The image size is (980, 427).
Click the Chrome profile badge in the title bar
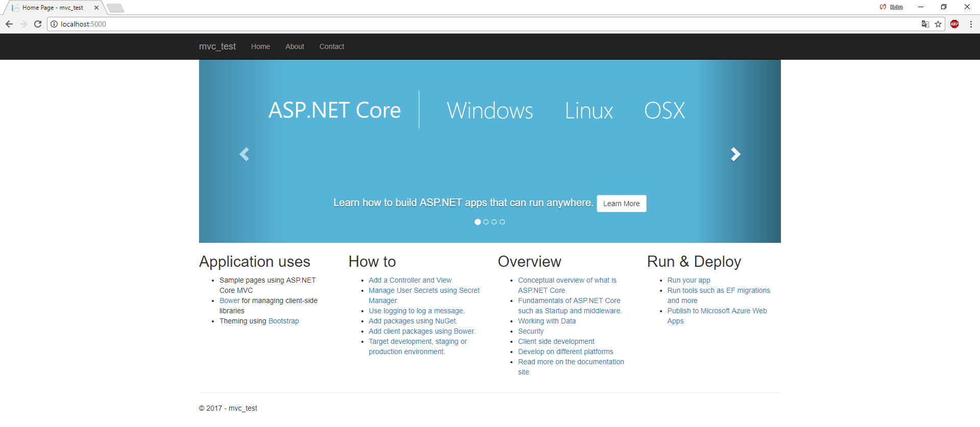[x=891, y=7]
